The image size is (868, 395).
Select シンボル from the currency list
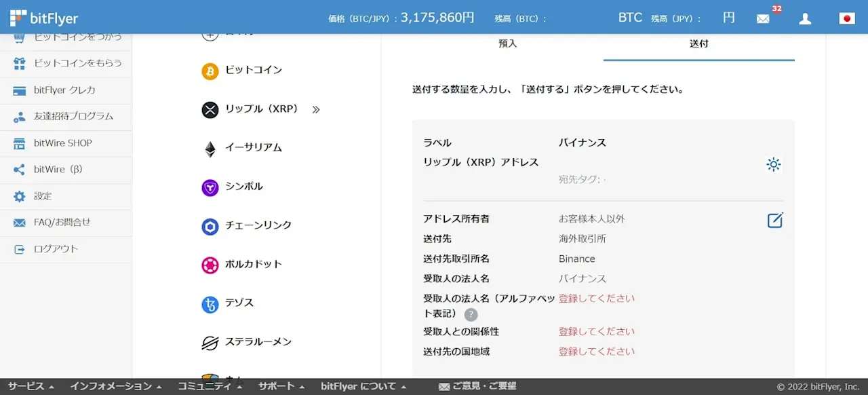point(244,187)
